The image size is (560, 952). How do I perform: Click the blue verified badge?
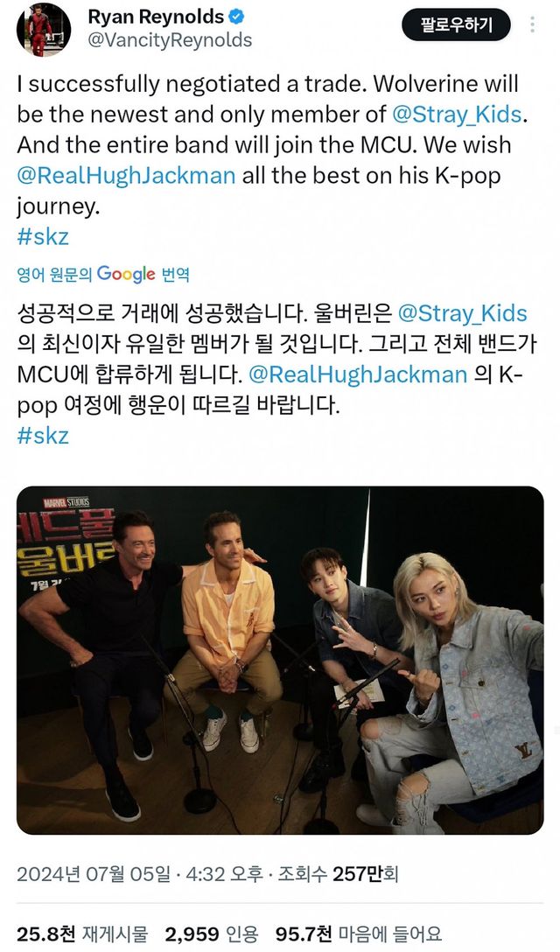point(236,17)
